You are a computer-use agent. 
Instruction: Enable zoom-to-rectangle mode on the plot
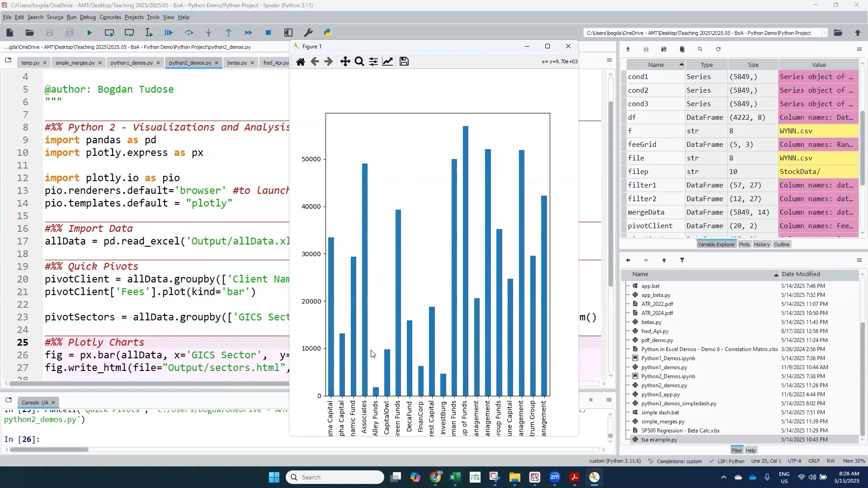[359, 61]
